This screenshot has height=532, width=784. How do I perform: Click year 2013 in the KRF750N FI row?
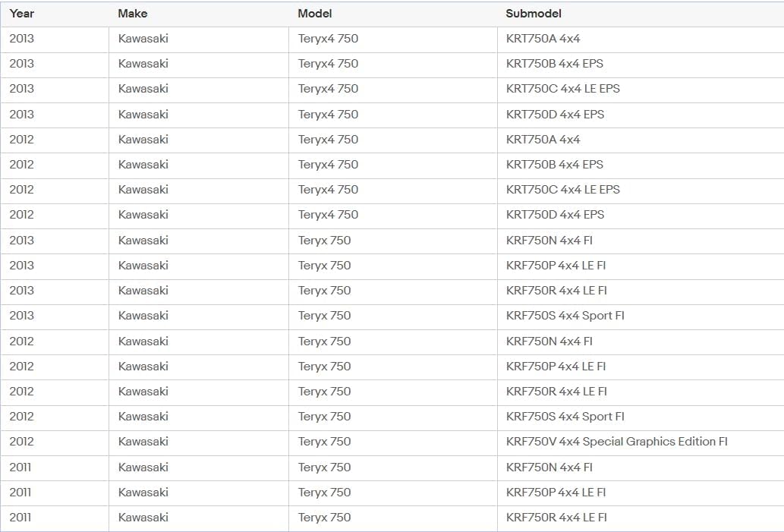coord(21,240)
